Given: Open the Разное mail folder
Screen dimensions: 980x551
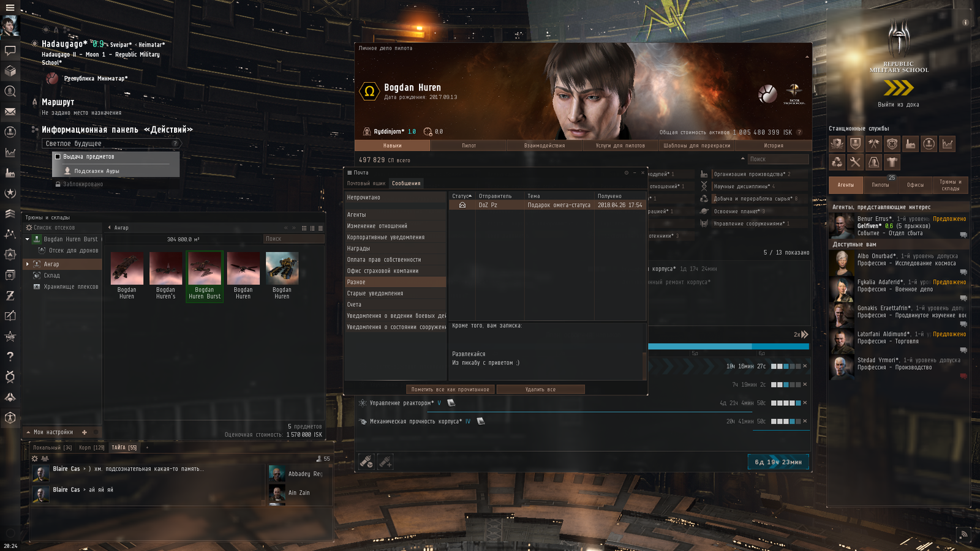Looking at the screenshot, I should click(x=396, y=282).
